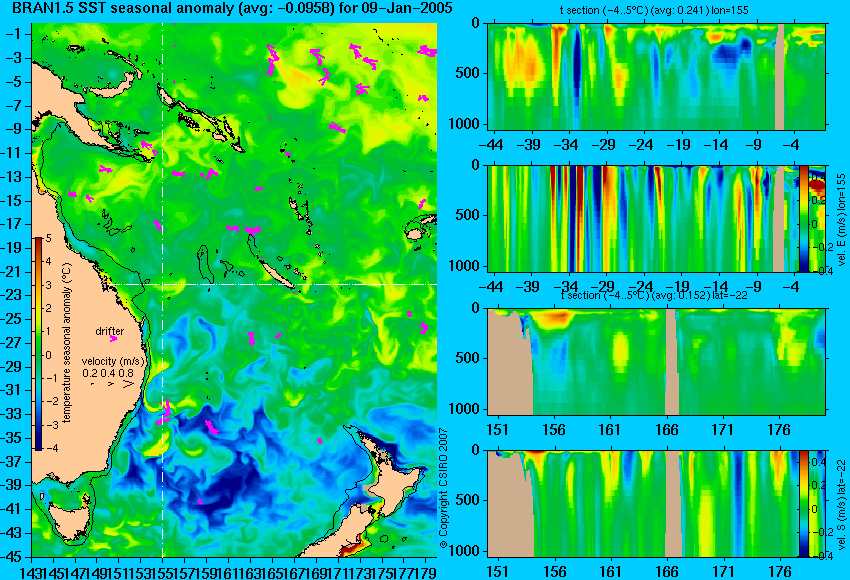Click the 'velocity (m/s)' legend label
The width and height of the screenshot is (850, 580).
(113, 361)
